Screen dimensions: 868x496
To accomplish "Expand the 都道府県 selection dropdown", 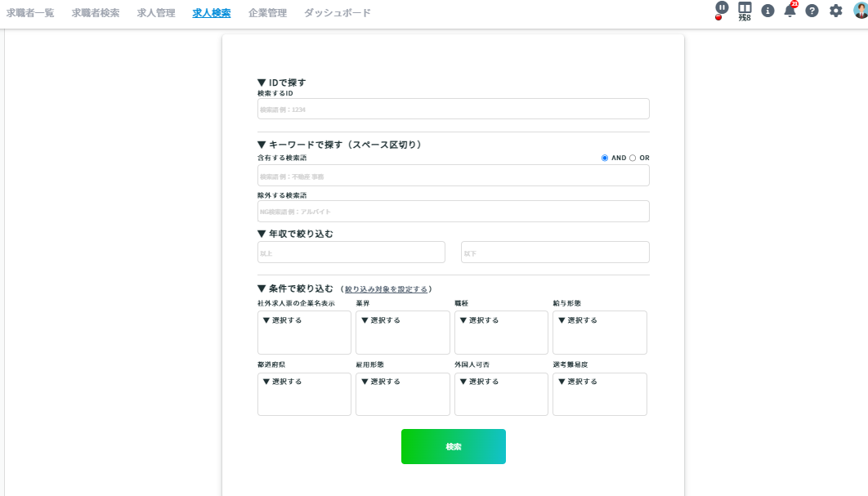I will 304,394.
